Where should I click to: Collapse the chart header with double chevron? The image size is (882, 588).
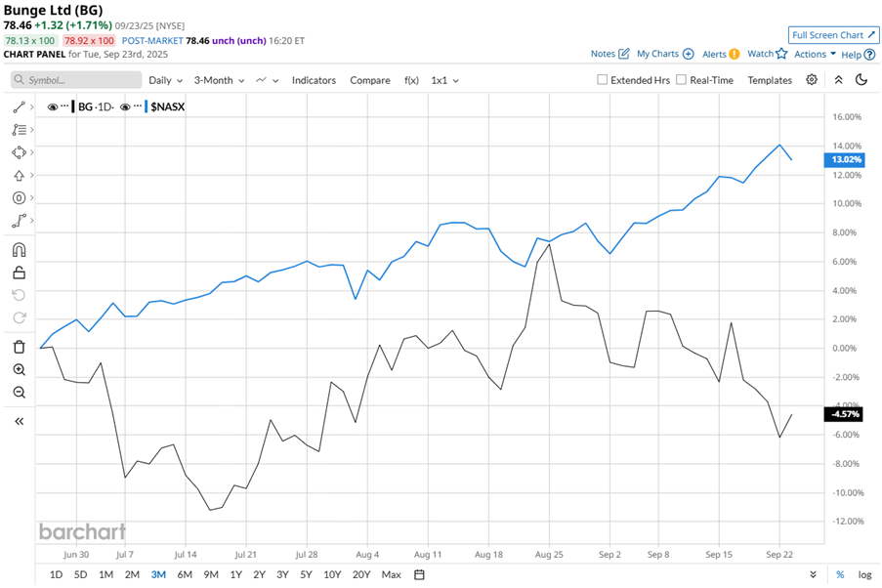pyautogui.click(x=838, y=80)
